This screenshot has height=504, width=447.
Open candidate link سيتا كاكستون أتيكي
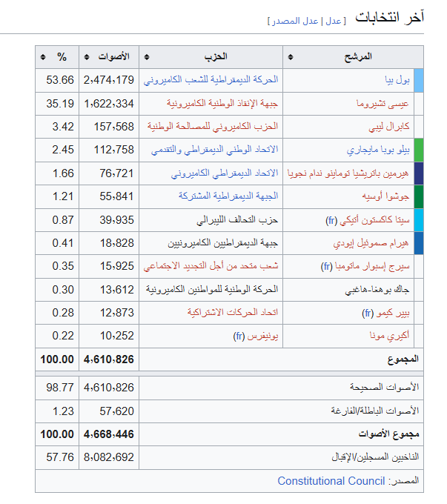point(374,220)
